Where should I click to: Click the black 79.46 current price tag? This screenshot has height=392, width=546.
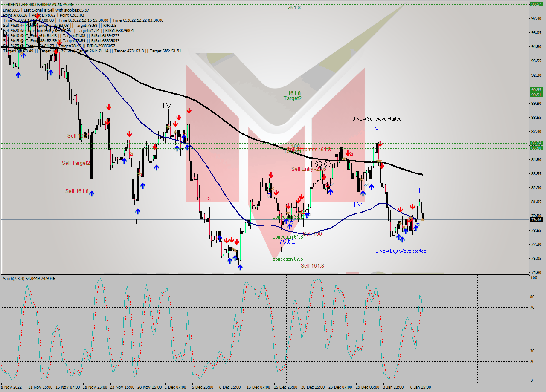(x=536, y=220)
